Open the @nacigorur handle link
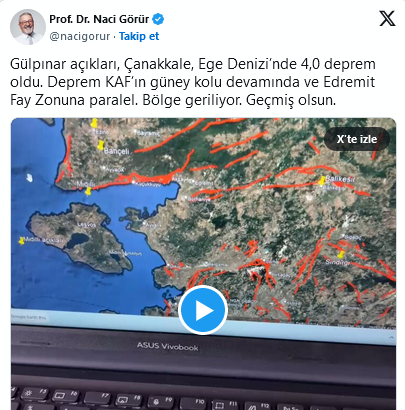405x410 pixels. 79,36
